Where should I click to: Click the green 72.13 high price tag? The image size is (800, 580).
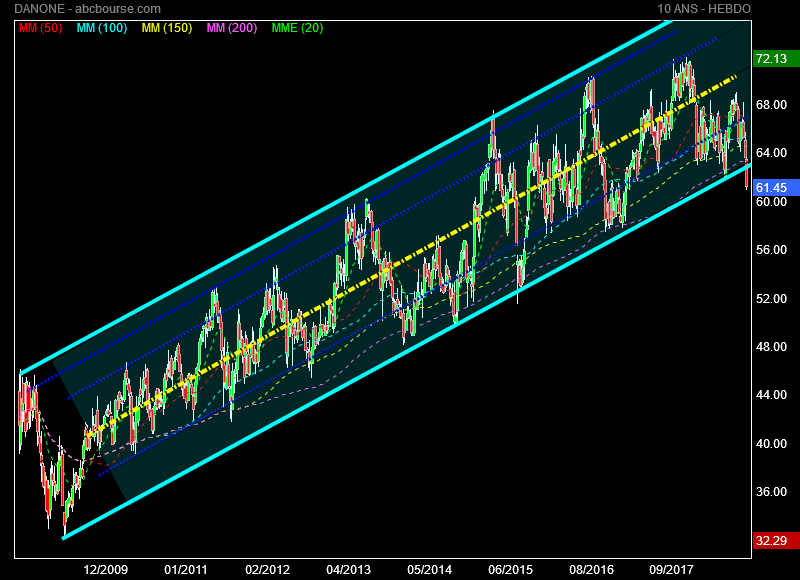click(776, 59)
